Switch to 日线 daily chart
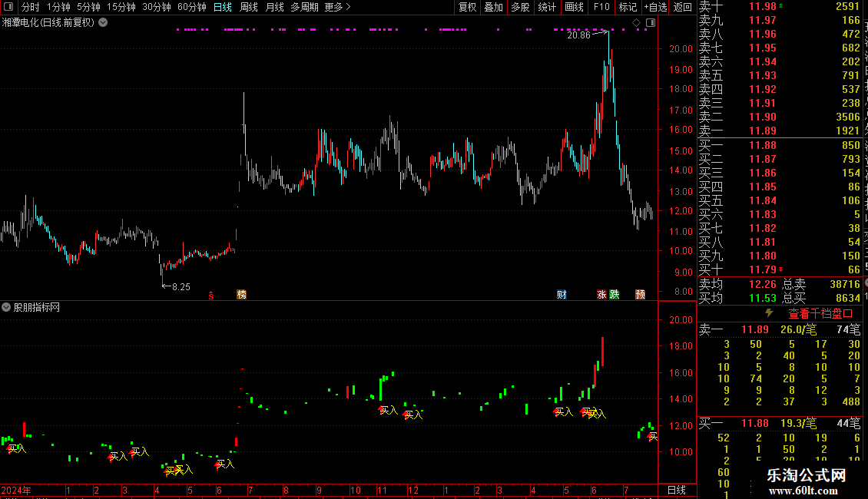868x499 pixels. (223, 7)
